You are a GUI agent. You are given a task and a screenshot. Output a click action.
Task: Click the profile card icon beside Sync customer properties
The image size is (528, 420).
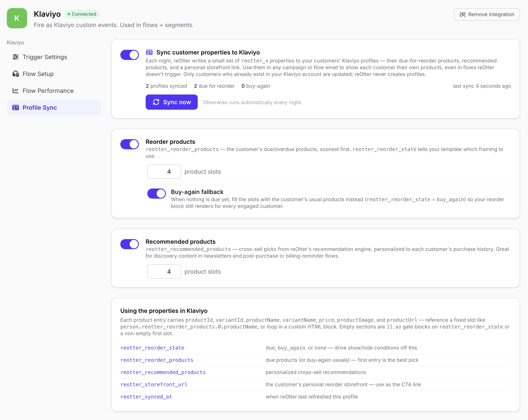click(x=149, y=52)
